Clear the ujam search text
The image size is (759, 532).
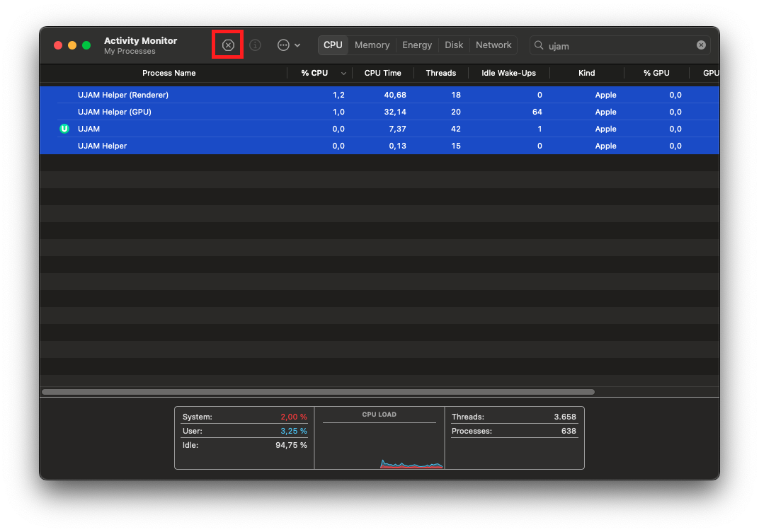pos(701,45)
